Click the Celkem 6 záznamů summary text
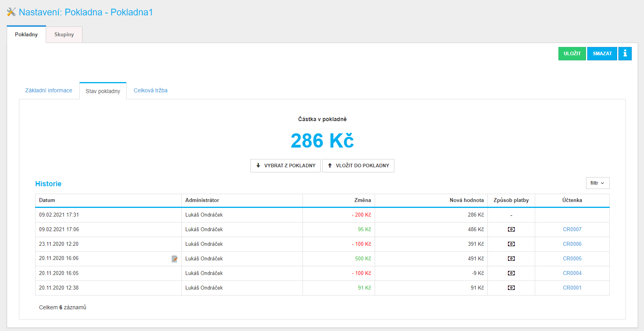The width and height of the screenshot is (644, 331). tap(63, 308)
